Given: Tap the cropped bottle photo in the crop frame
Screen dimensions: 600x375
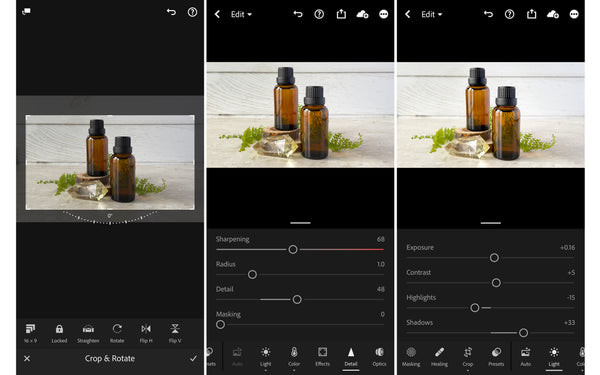Looking at the screenshot, I should point(110,162).
